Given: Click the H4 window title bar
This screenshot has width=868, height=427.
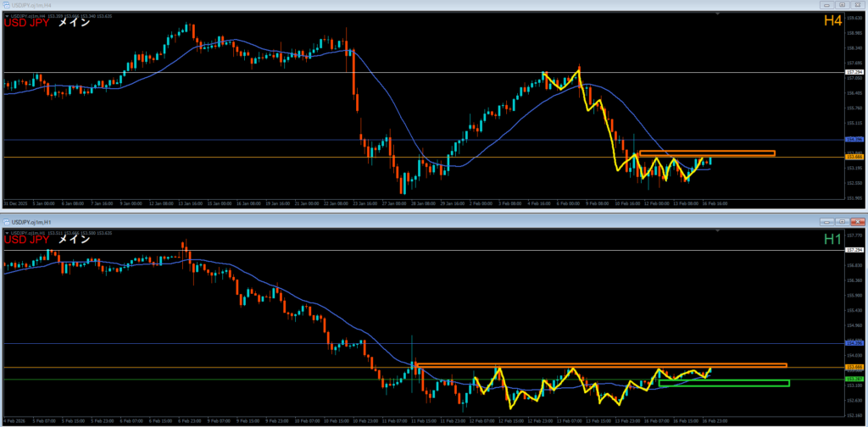Looking at the screenshot, I should [x=424, y=5].
